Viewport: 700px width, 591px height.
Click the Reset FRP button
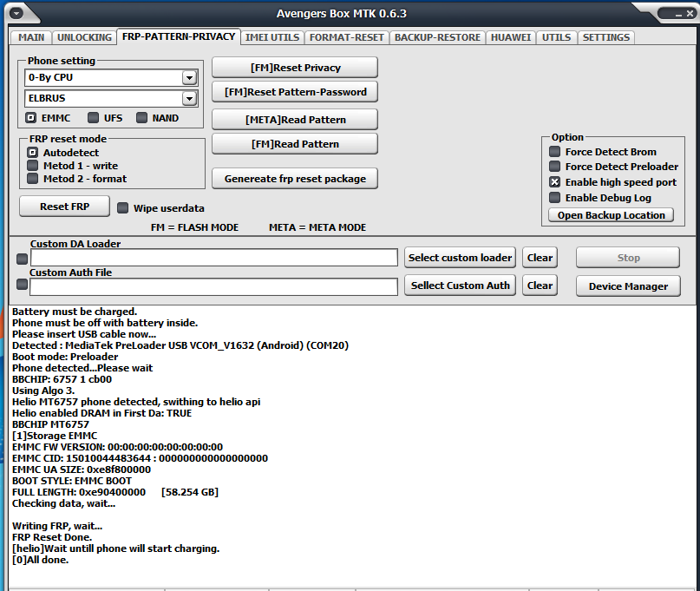[65, 207]
